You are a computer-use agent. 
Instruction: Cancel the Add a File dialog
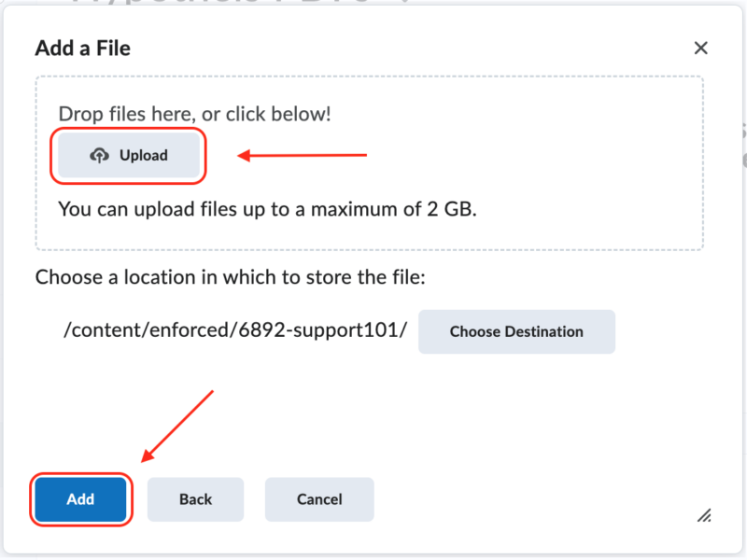319,499
